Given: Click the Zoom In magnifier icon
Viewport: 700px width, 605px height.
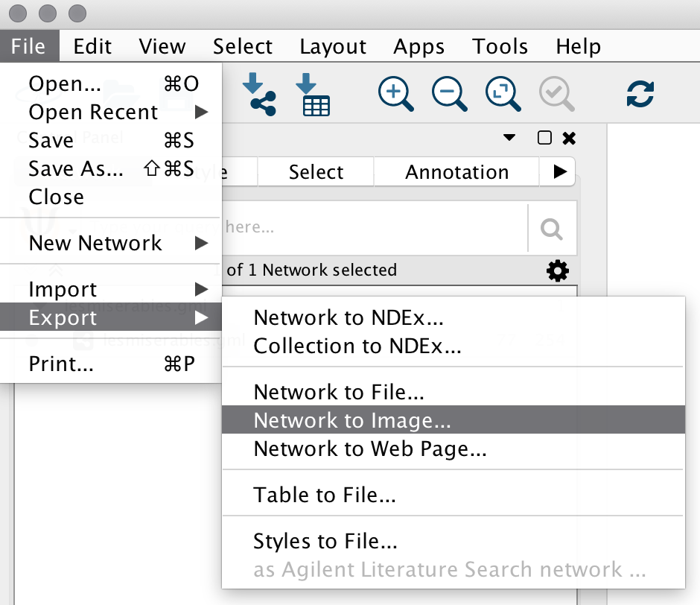Looking at the screenshot, I should click(x=395, y=94).
